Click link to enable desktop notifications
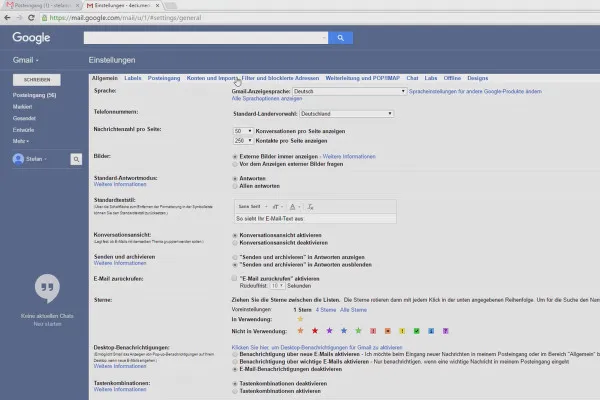Image resolution: width=600 pixels, height=400 pixels. [x=317, y=348]
